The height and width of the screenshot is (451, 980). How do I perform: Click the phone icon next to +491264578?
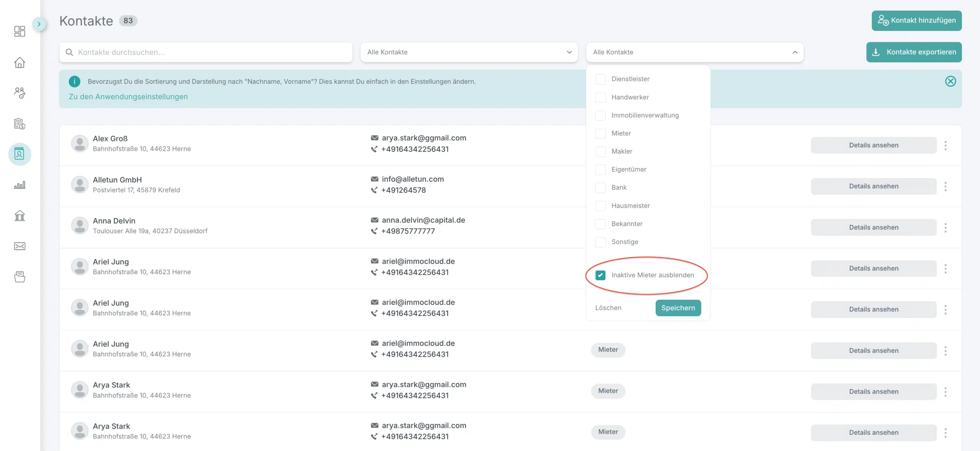pos(374,190)
